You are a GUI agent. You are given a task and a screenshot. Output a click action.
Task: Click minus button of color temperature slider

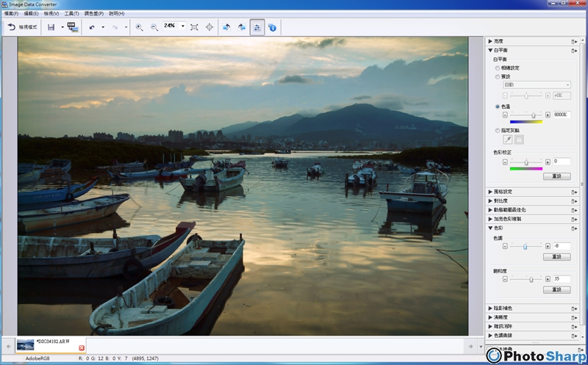point(505,115)
